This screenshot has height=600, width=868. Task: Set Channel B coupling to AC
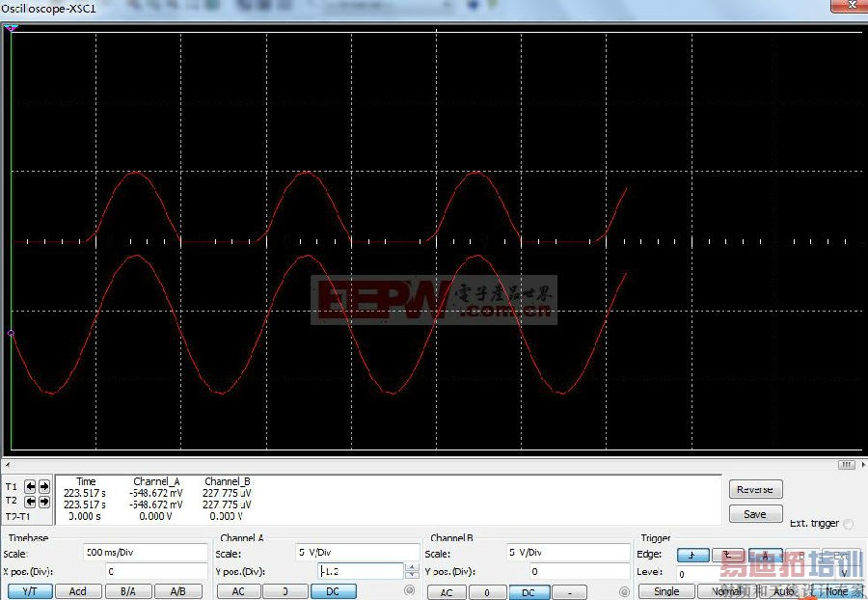point(447,592)
